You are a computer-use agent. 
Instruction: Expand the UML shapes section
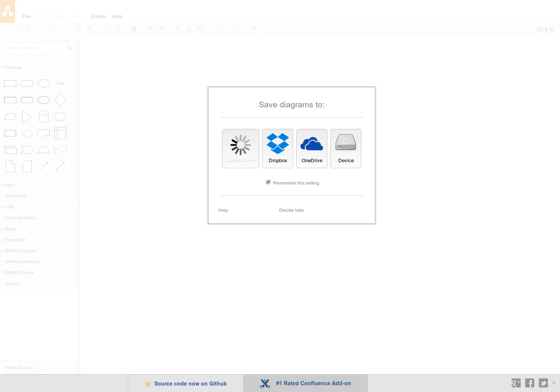(x=10, y=207)
